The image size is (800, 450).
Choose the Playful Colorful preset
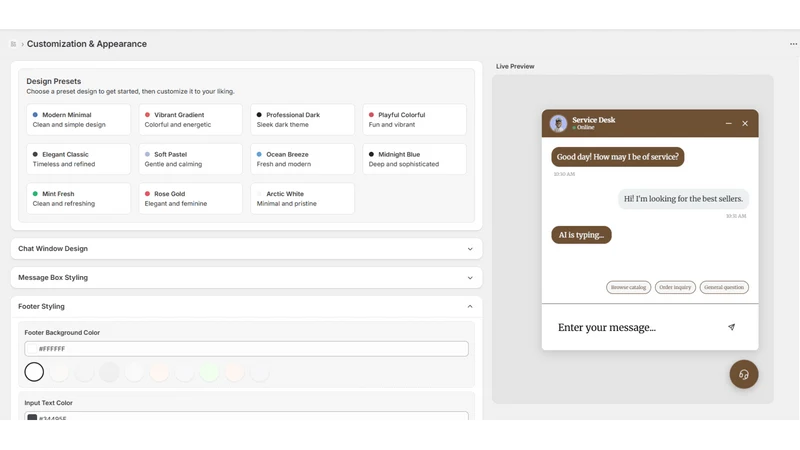(x=414, y=119)
